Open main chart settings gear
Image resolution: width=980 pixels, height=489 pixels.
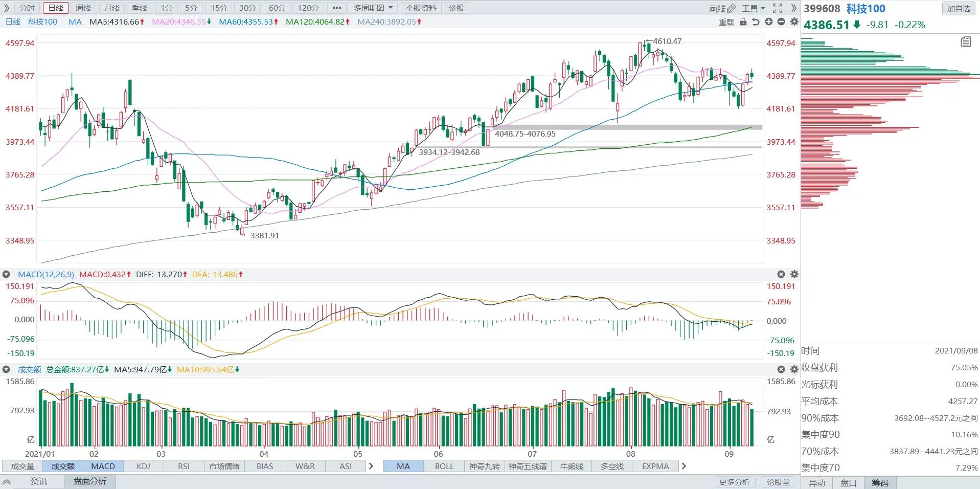(794, 22)
